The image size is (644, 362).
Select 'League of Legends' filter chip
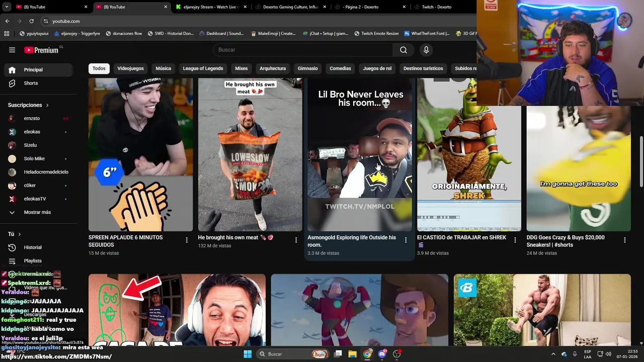203,68
